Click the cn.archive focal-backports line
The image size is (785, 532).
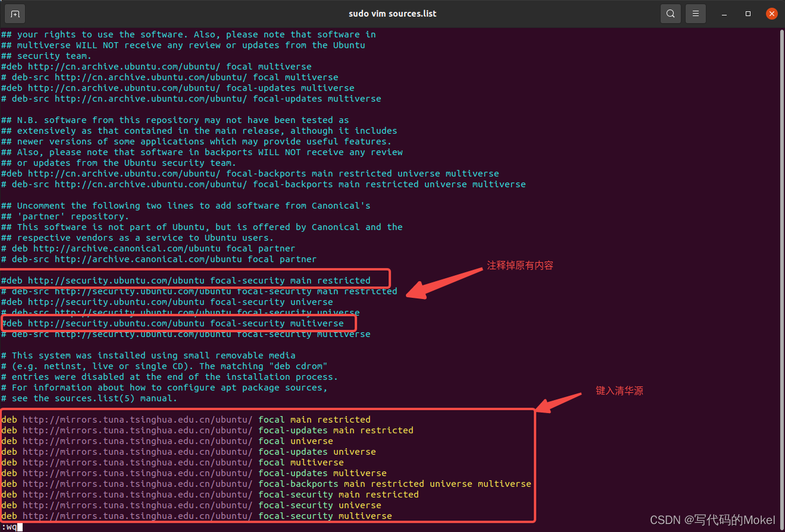pos(251,173)
